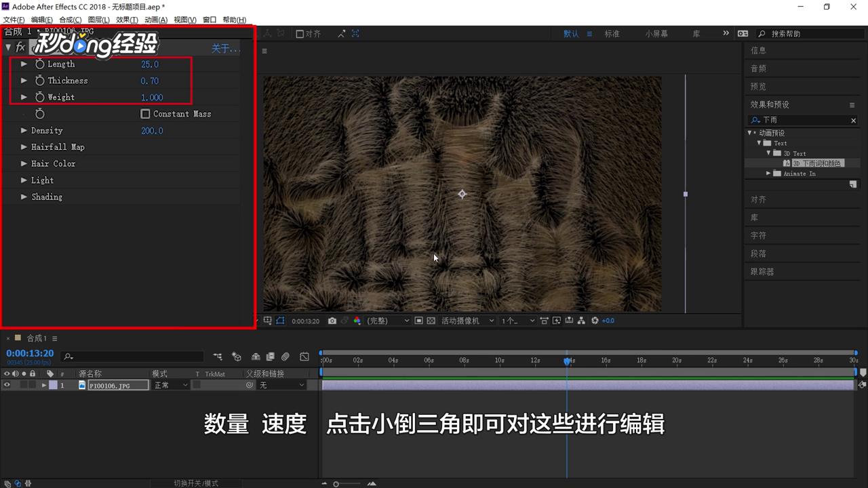Switch to 标准 workspace
The image size is (868, 488).
pyautogui.click(x=612, y=34)
